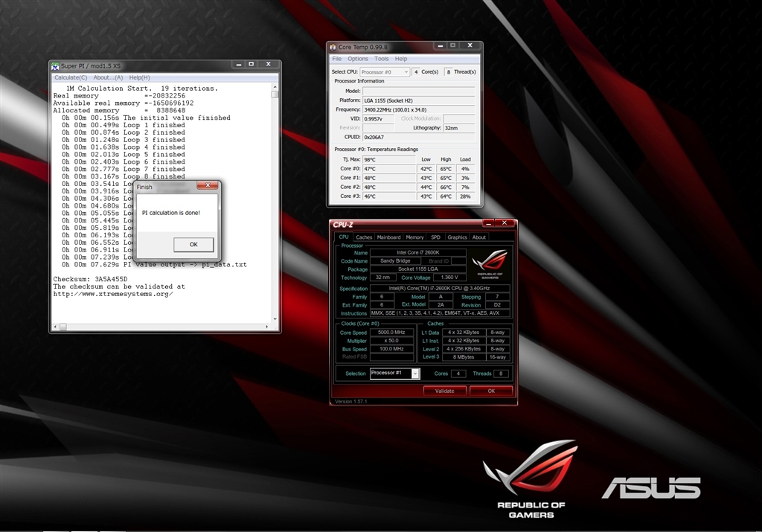Image resolution: width=762 pixels, height=532 pixels.
Task: Click the Core #3 load value 28%
Action: (465, 196)
